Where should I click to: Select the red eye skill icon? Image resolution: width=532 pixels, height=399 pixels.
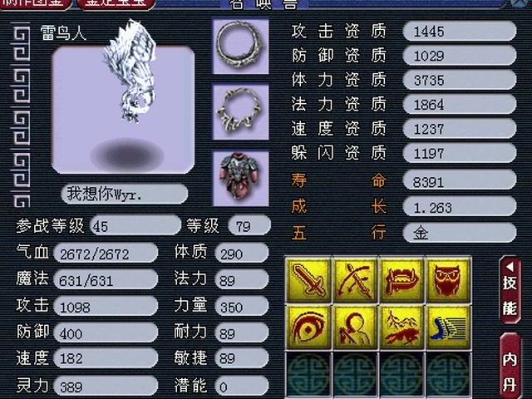click(x=308, y=327)
